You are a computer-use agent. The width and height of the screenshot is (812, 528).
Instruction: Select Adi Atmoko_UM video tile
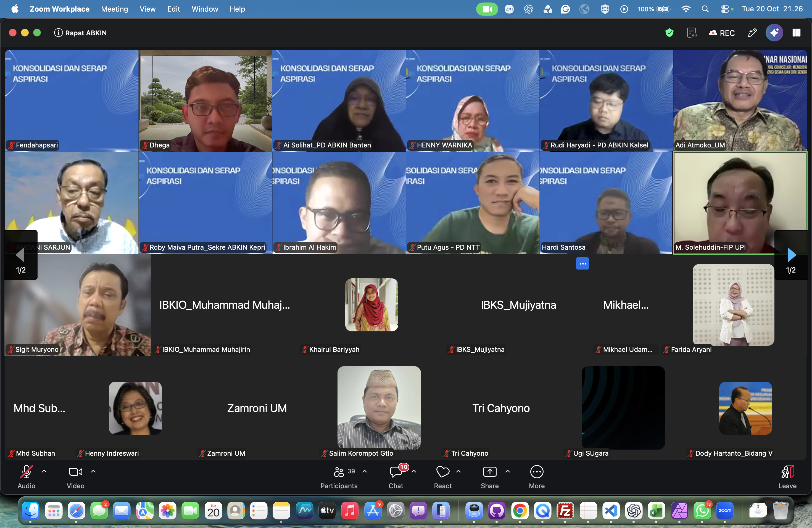[x=740, y=101]
